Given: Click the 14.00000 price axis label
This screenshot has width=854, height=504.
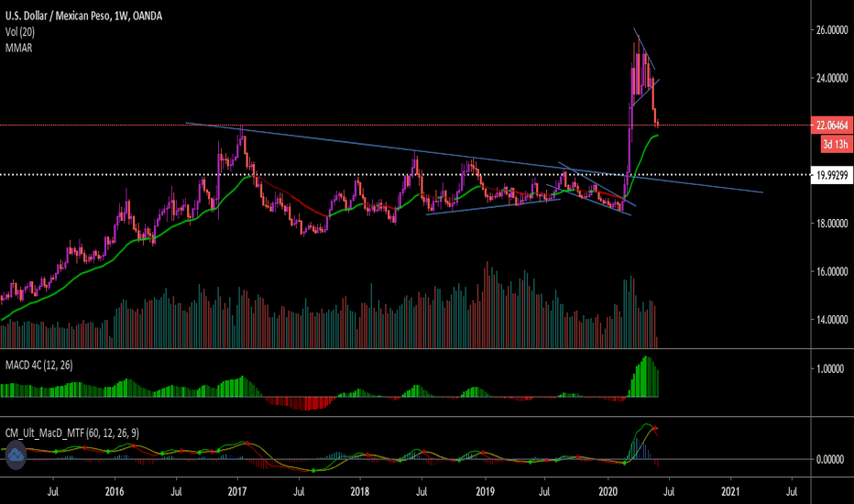Looking at the screenshot, I should click(x=832, y=320).
